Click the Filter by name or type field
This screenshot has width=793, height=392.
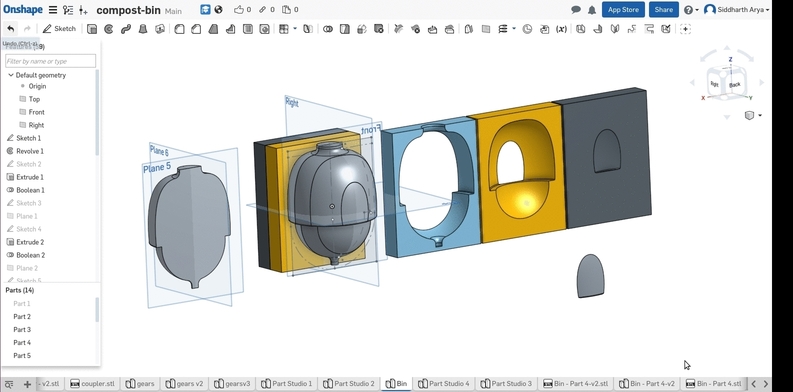(x=50, y=61)
